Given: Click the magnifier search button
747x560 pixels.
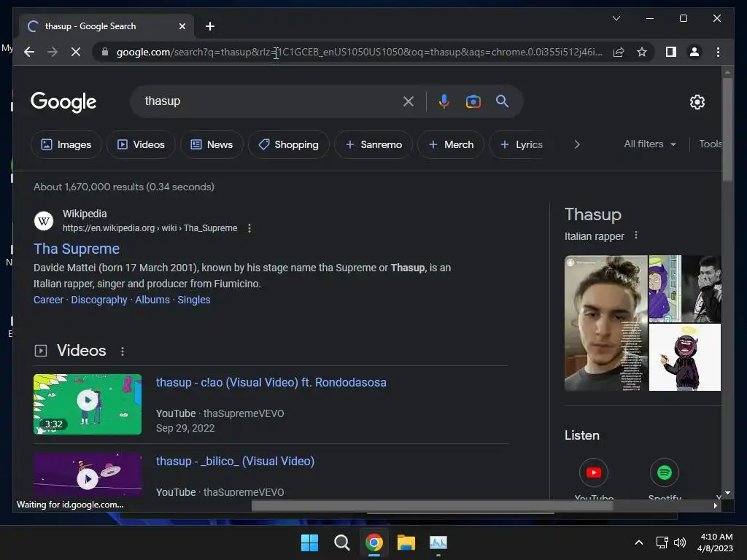Looking at the screenshot, I should (502, 101).
